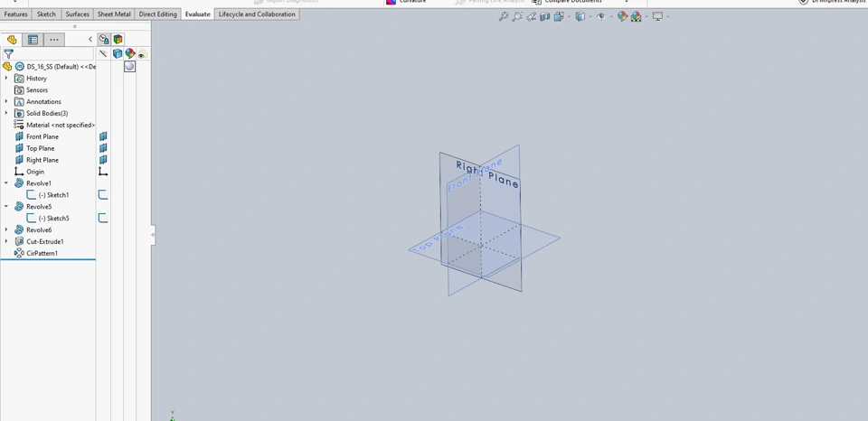Select Origin in the feature tree
The width and height of the screenshot is (868, 421).
(35, 172)
